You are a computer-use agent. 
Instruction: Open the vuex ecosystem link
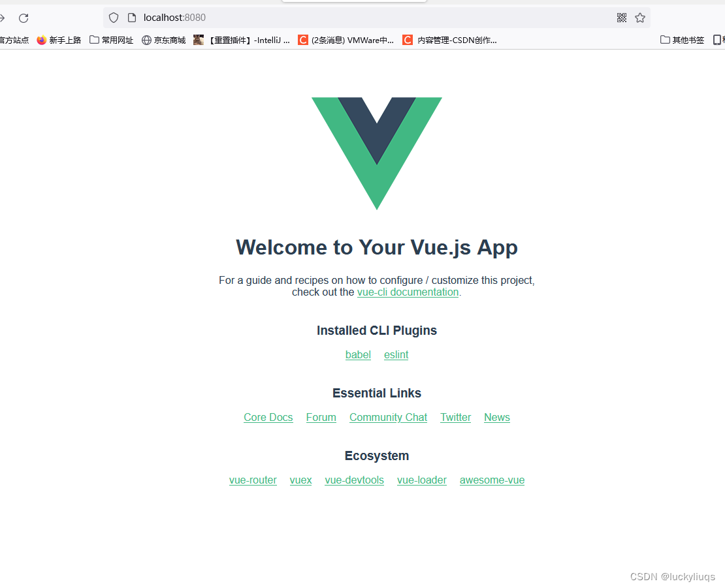(300, 480)
